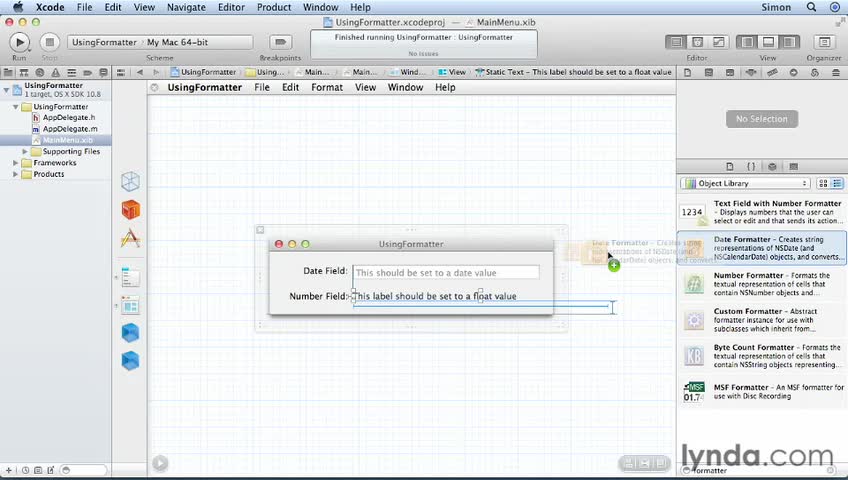
Task: Collapse the UsingFormatter group folder
Action: (16, 107)
